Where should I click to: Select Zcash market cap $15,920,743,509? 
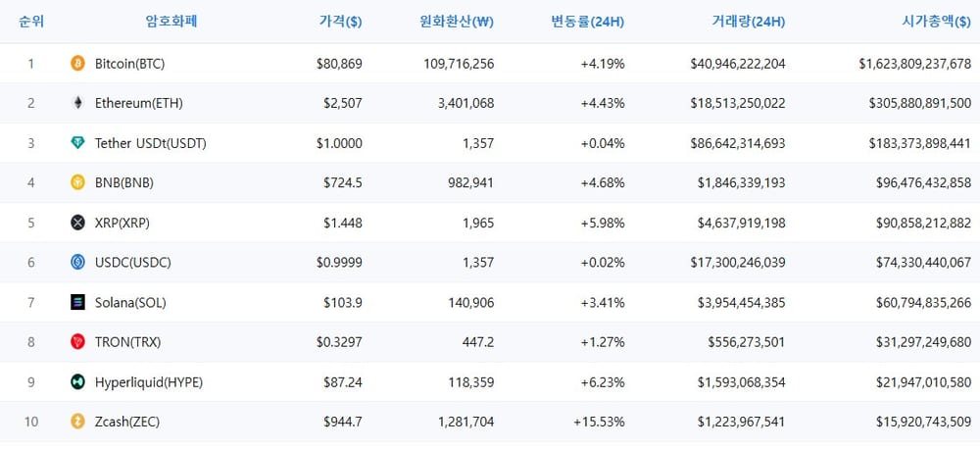coord(924,423)
